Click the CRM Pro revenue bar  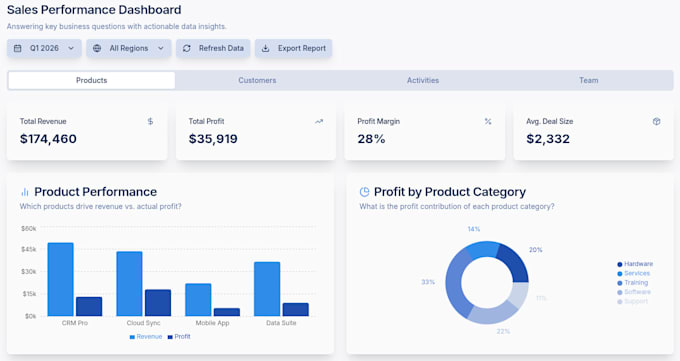click(61, 279)
